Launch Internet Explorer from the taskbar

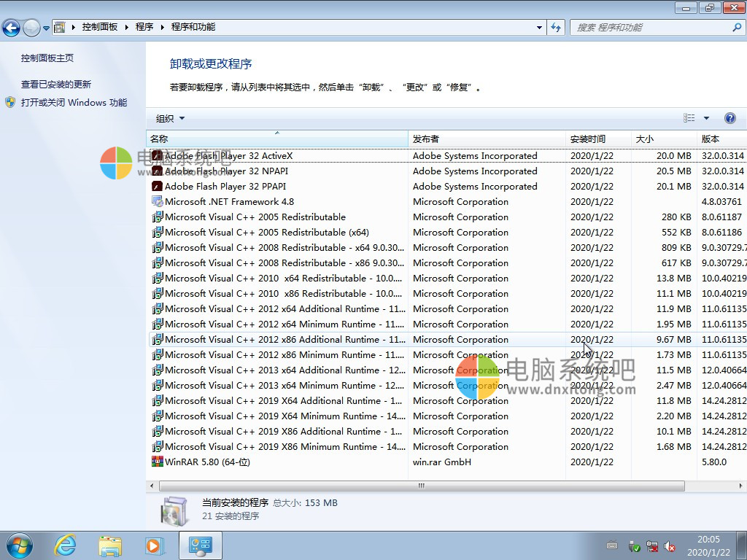65,545
